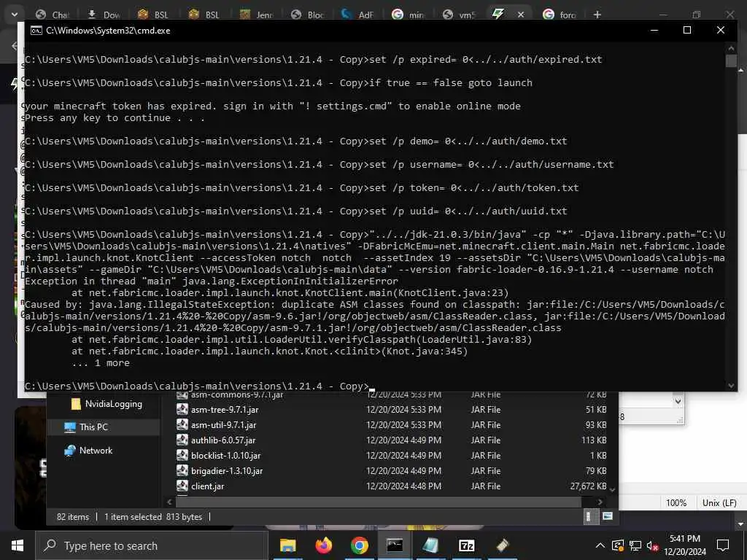Open the clock and date flyout
This screenshot has height=560, width=747.
[x=685, y=545]
